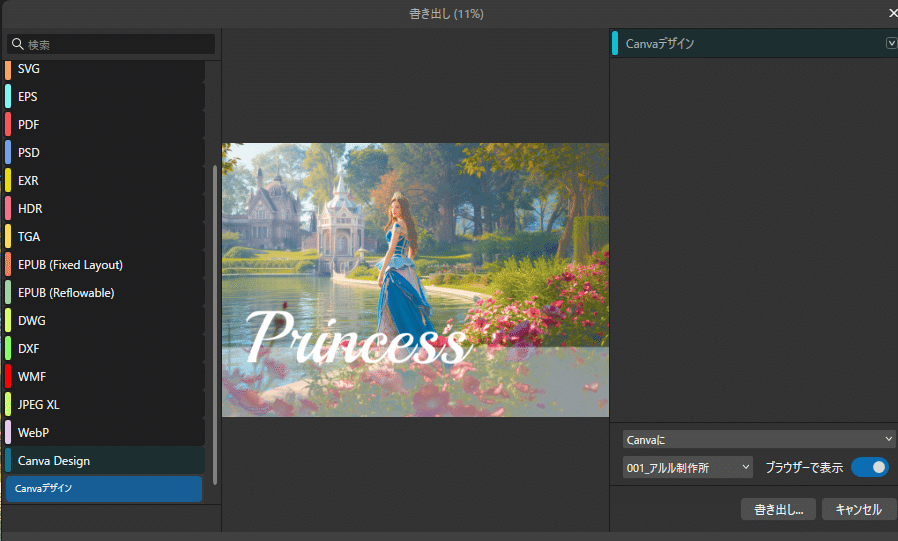
Task: Select HDR export format
Action: 105,209
